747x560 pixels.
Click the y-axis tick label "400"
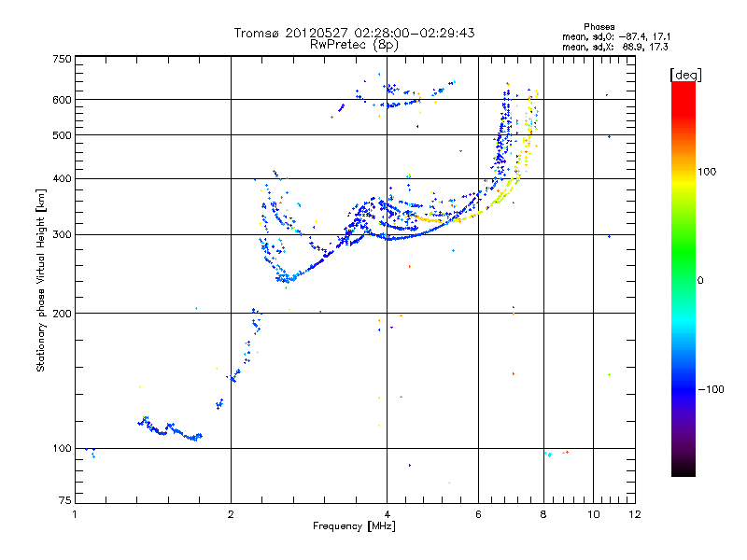pos(62,179)
